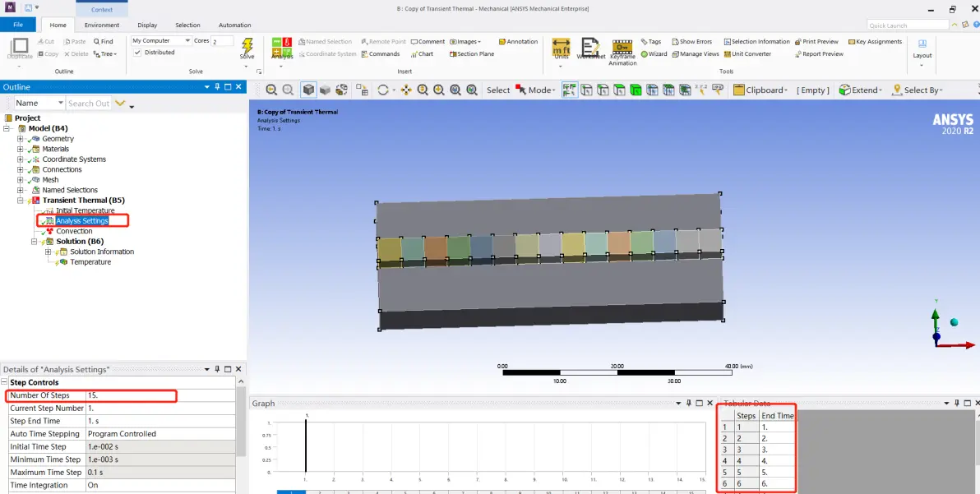The height and width of the screenshot is (494, 980).
Task: Click the Search Outline field
Action: click(x=88, y=103)
